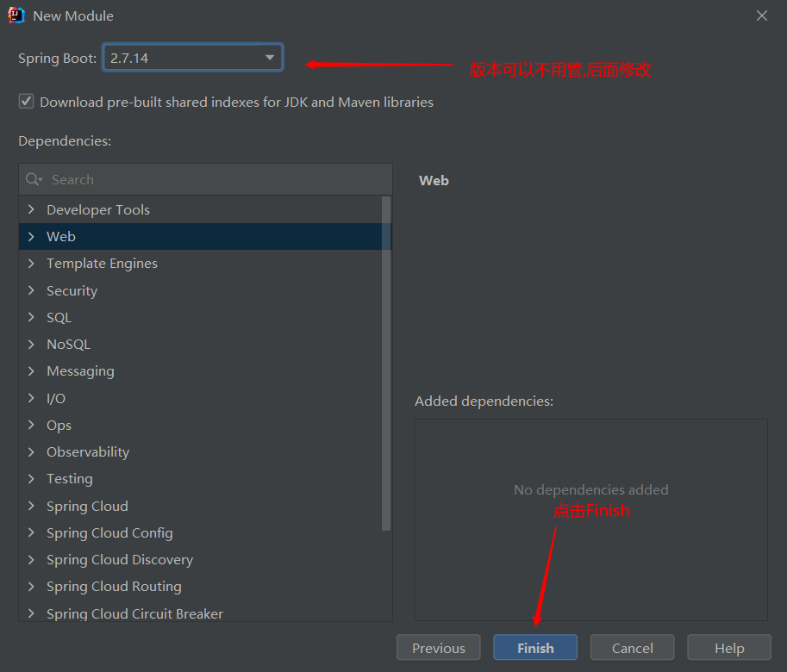Open the Spring Boot version dropdown
The height and width of the screenshot is (672, 787).
point(193,58)
